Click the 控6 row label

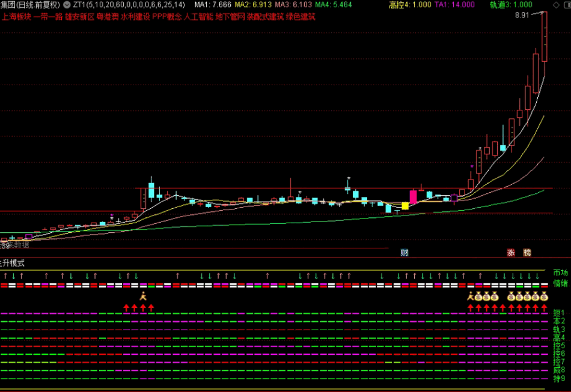click(x=559, y=354)
